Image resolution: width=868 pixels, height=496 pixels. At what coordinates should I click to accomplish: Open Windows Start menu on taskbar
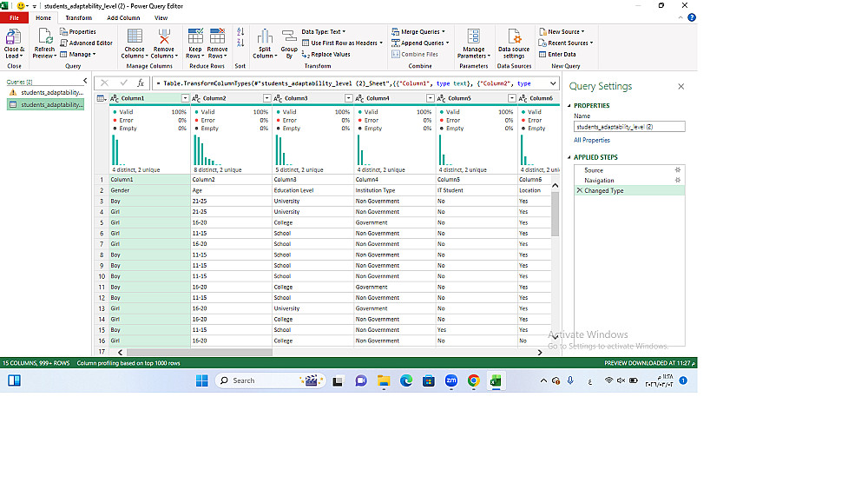pos(201,380)
